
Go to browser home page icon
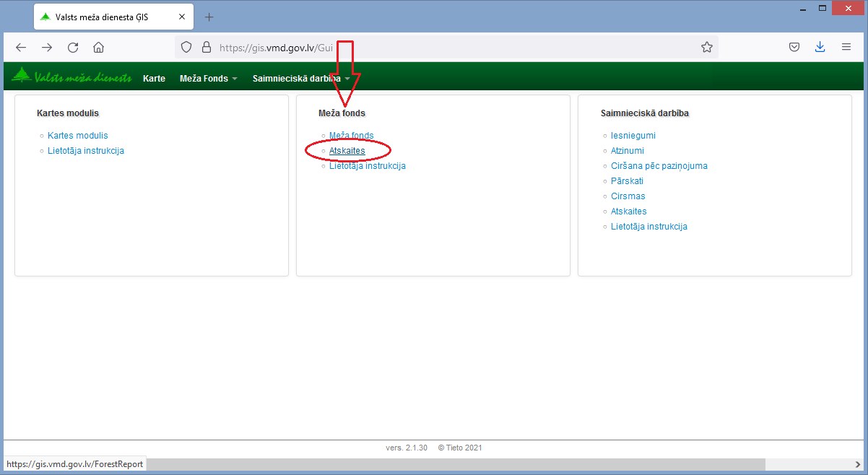point(99,48)
